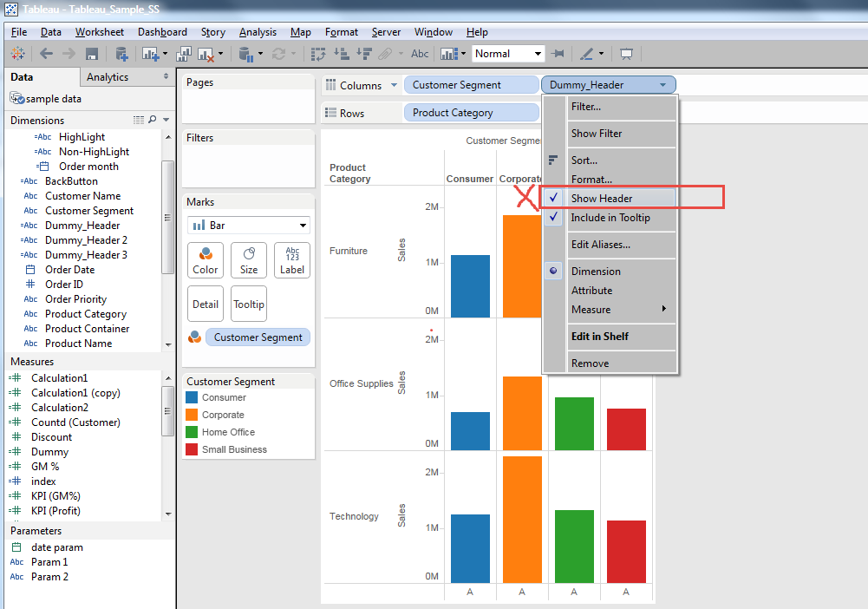Click the Customer Segment pill on Marks card
The height and width of the screenshot is (609, 868).
coord(258,337)
